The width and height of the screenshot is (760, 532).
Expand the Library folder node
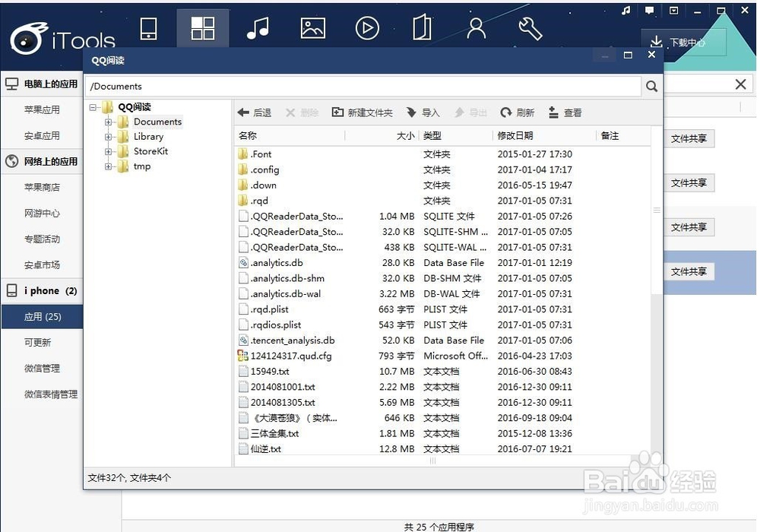click(107, 136)
